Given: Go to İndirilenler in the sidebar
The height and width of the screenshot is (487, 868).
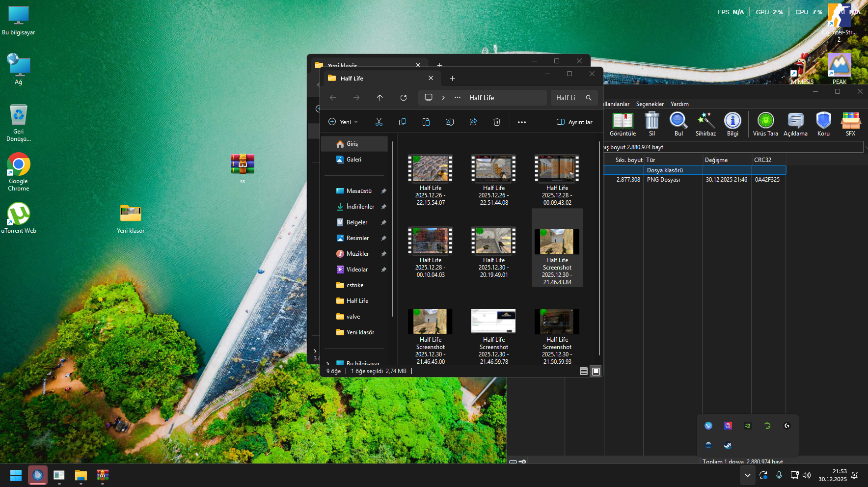Looking at the screenshot, I should point(354,207).
